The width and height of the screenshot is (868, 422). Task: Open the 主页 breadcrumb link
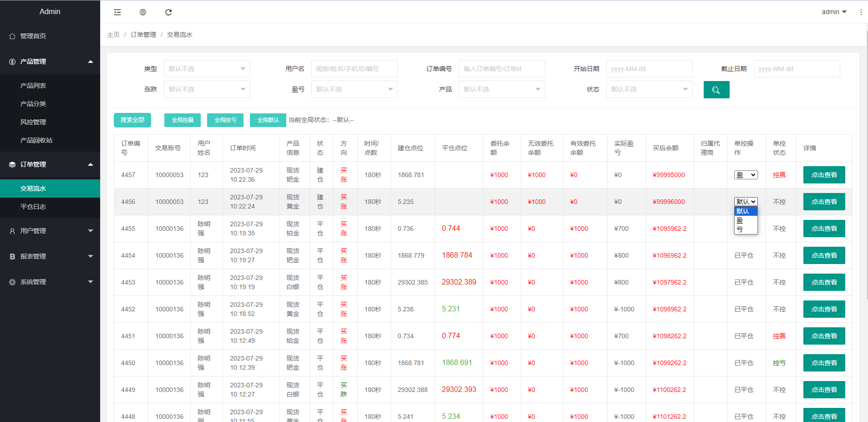[113, 34]
